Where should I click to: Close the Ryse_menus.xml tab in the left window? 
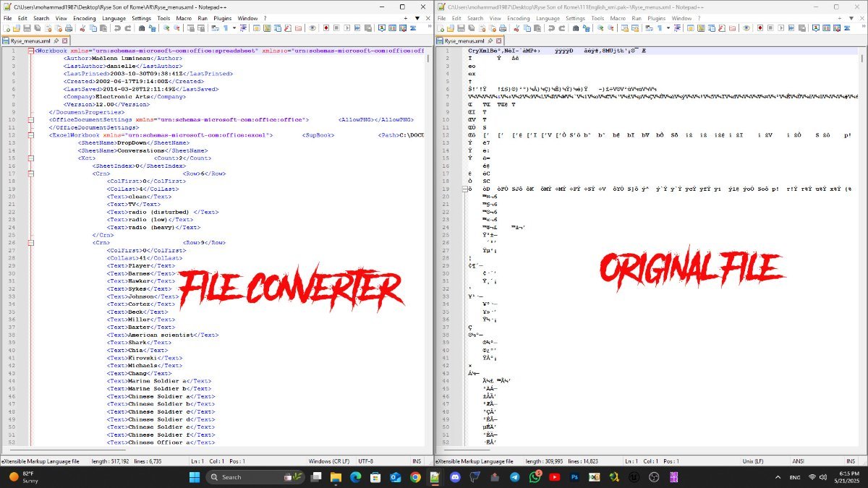coord(64,41)
